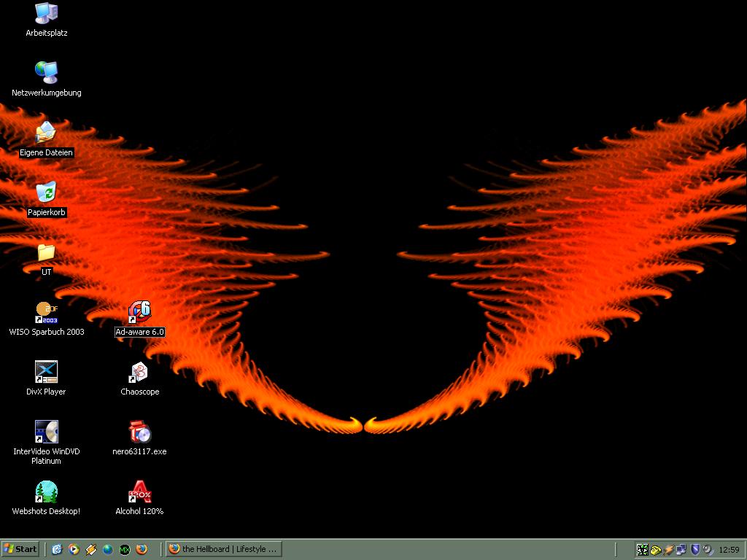Click the Eigene Dateien folder icon
Image resolution: width=747 pixels, height=560 pixels.
coord(46,133)
